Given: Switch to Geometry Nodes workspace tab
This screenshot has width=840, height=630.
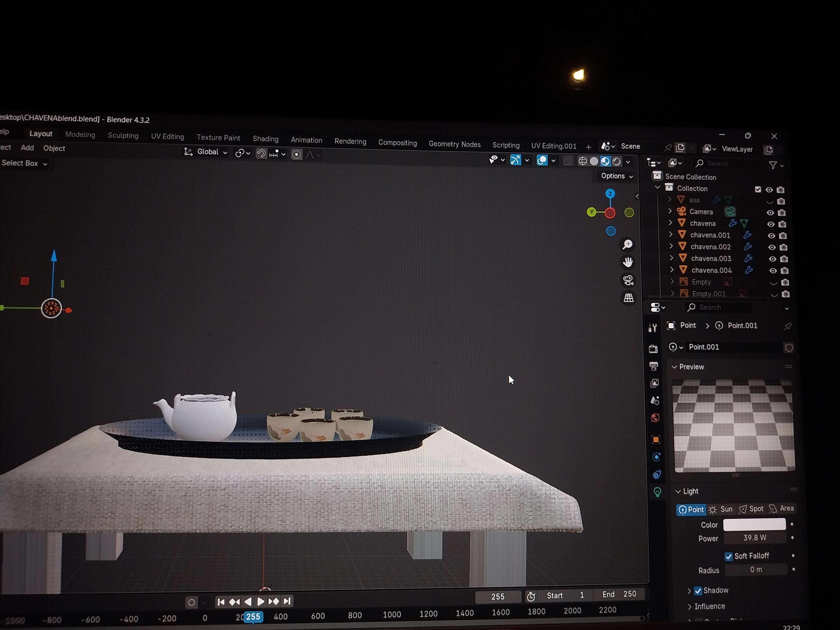Looking at the screenshot, I should click(455, 144).
